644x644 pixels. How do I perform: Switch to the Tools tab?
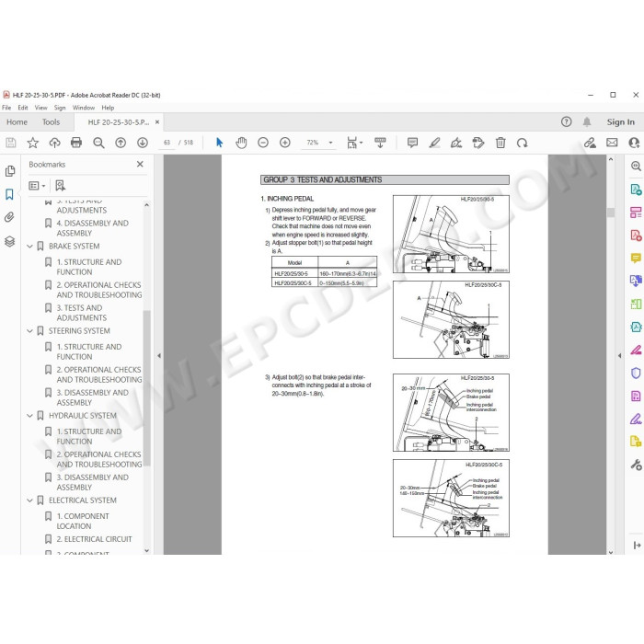tap(51, 122)
